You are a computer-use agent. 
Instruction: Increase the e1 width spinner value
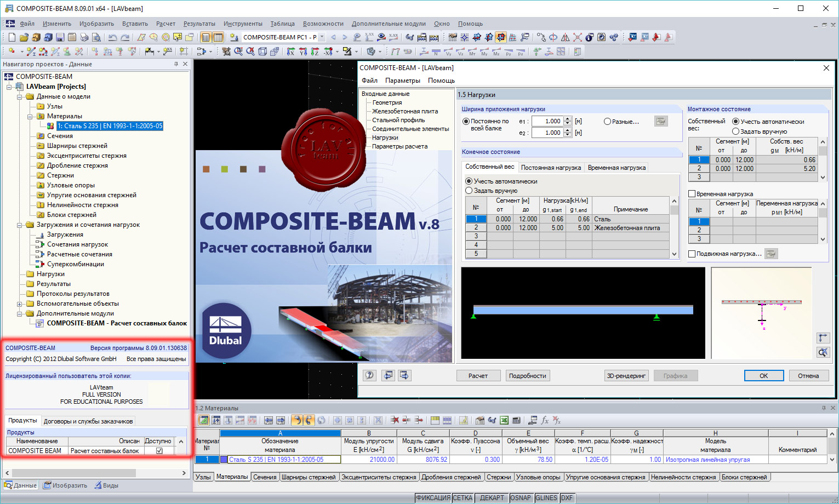(568, 119)
